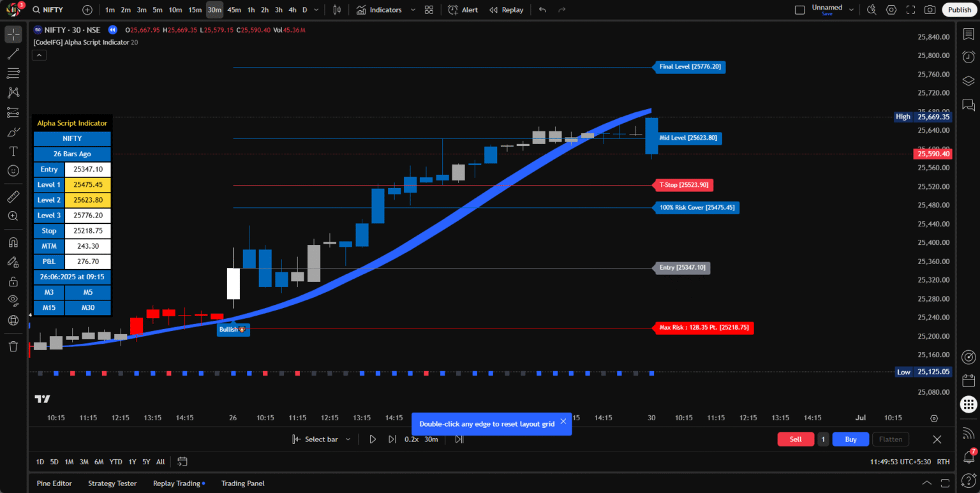Open chart settings via the gear icon
The height and width of the screenshot is (493, 980).
[891, 10]
